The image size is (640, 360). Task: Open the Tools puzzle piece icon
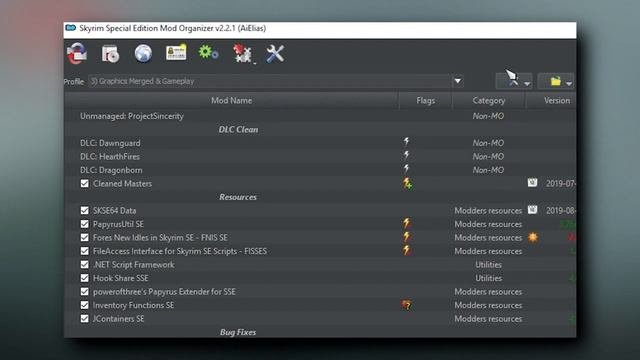coord(242,53)
